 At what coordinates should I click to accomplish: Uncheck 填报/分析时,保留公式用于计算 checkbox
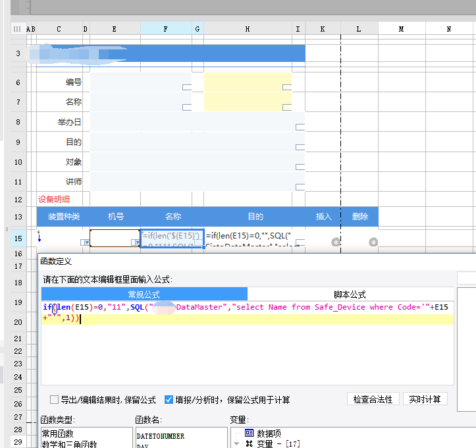(169, 400)
